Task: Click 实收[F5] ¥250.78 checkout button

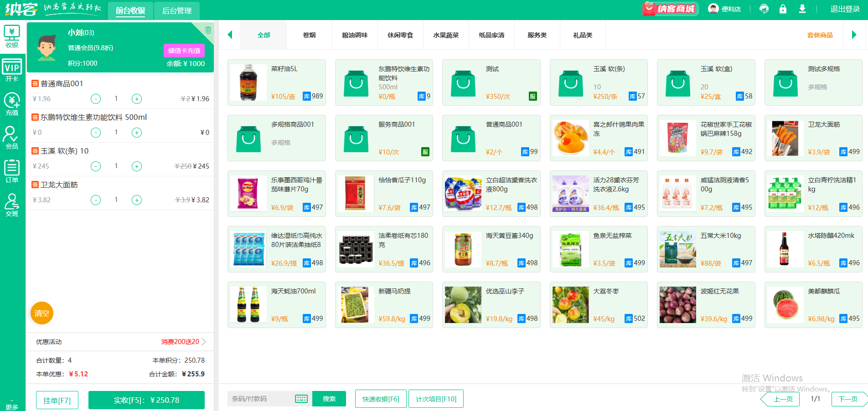Action: coord(146,400)
